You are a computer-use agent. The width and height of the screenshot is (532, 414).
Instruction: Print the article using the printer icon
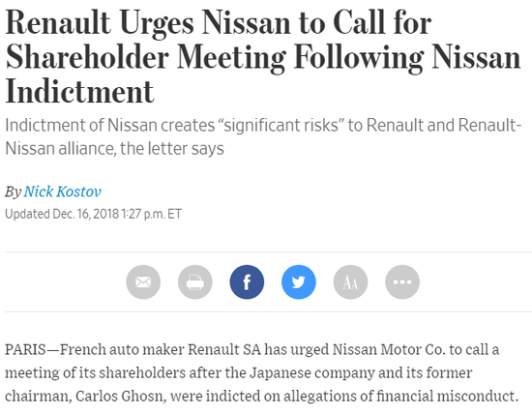point(195,282)
